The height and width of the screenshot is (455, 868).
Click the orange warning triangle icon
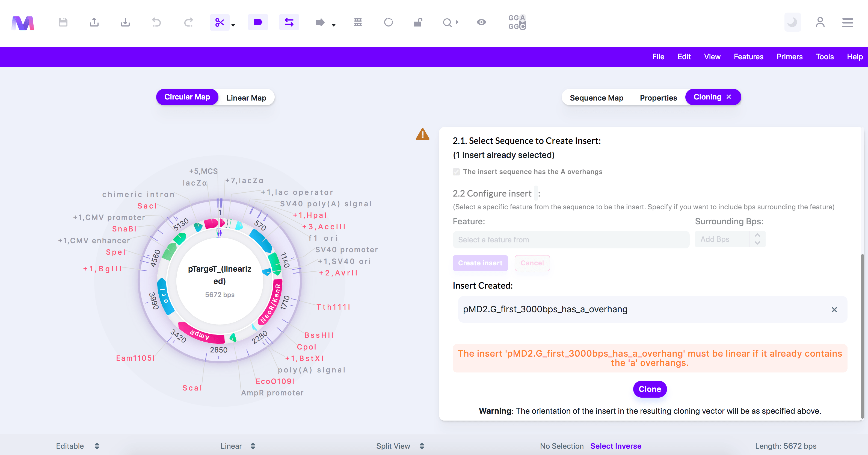tap(422, 134)
